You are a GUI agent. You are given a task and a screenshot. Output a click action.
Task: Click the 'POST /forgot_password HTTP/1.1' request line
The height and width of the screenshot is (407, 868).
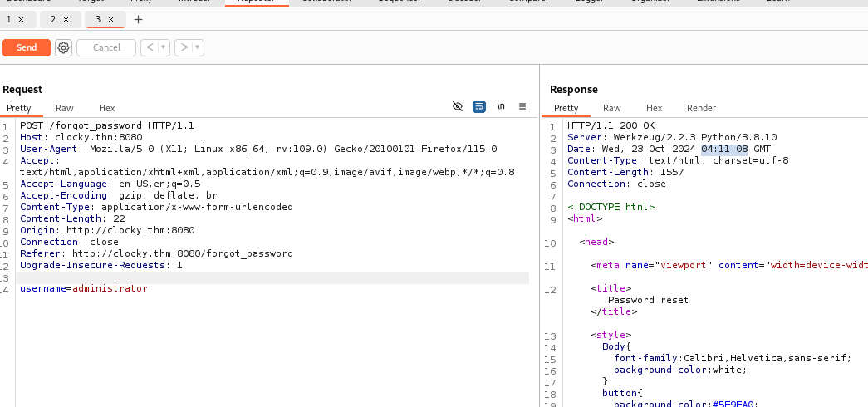pyautogui.click(x=107, y=125)
